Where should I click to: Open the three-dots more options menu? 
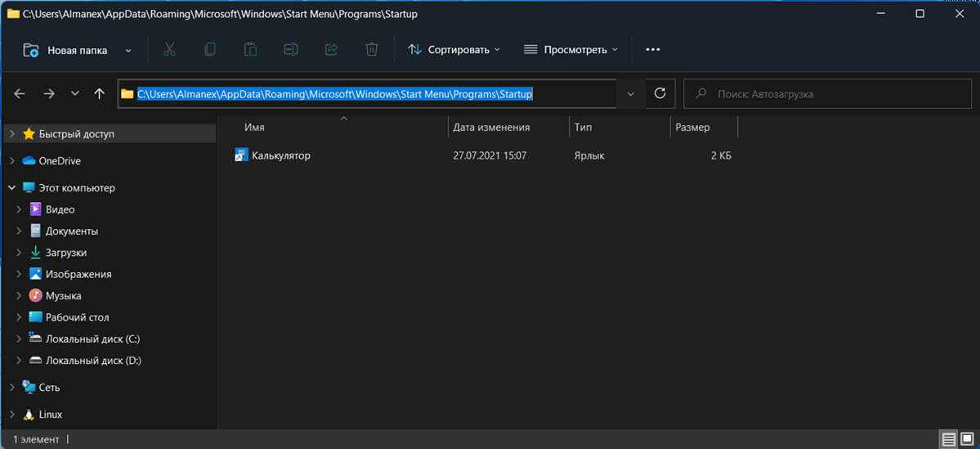point(652,50)
